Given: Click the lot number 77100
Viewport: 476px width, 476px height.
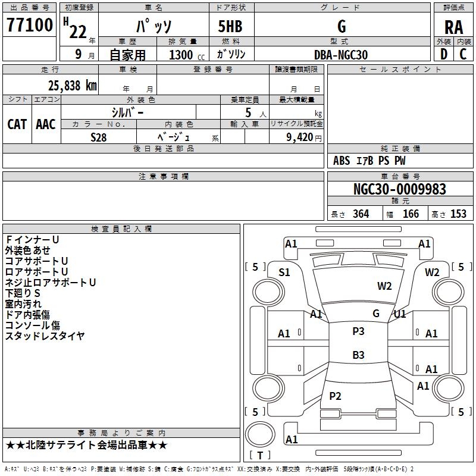Looking at the screenshot, I should click(29, 25).
